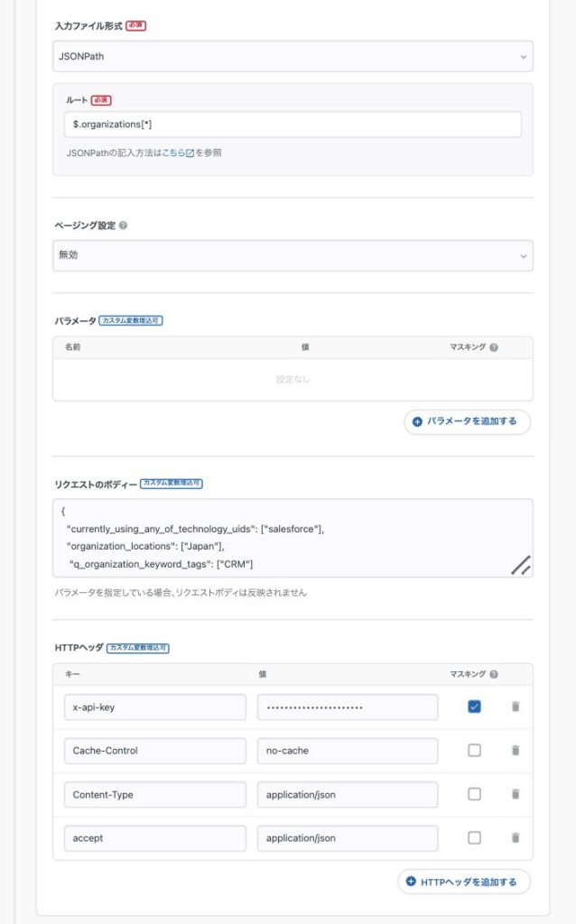Screen dimensions: 576x924
Task: Click the x-api-key value field
Action: 348,707
